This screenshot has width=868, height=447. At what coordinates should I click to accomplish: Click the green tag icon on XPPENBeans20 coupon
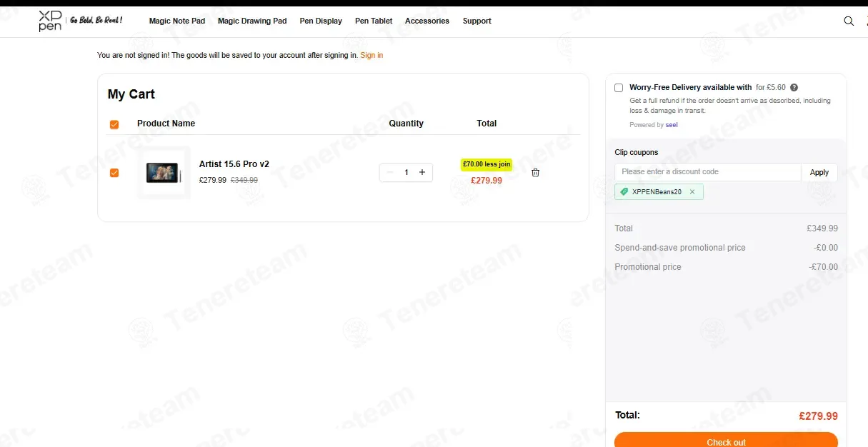(x=624, y=192)
